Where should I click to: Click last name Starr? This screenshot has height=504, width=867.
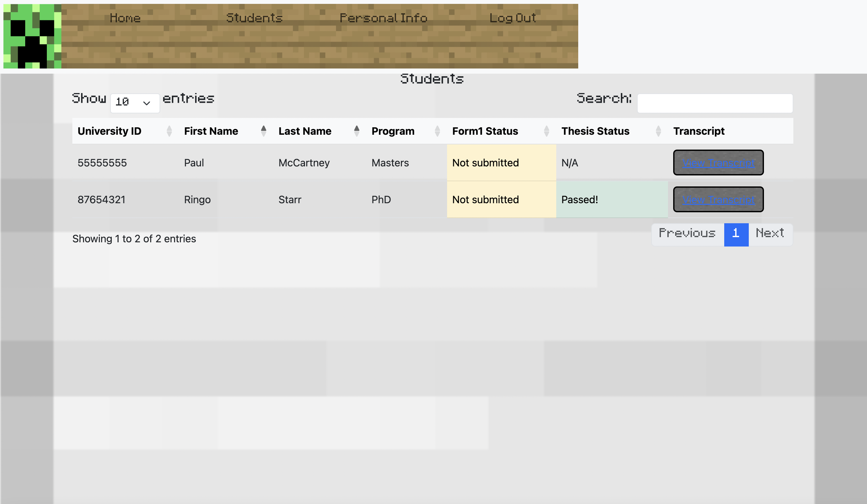290,199
